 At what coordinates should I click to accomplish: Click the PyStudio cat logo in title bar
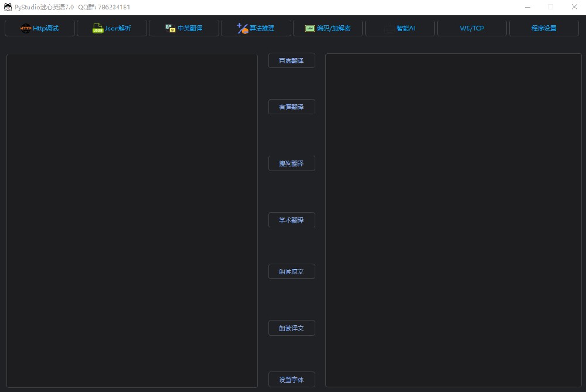(x=7, y=7)
